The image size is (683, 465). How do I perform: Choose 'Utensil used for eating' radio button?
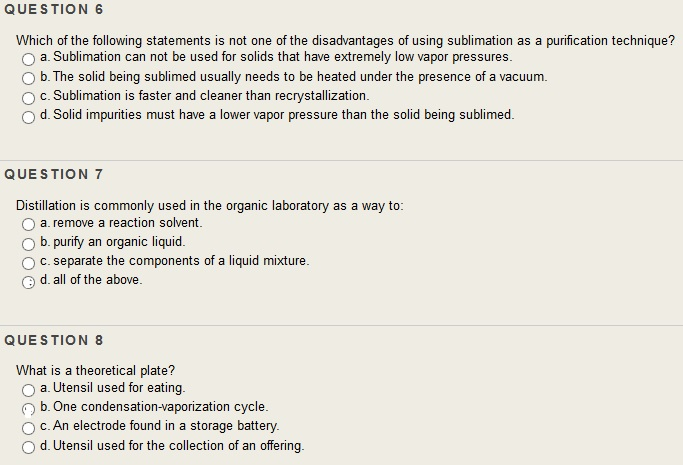point(28,390)
